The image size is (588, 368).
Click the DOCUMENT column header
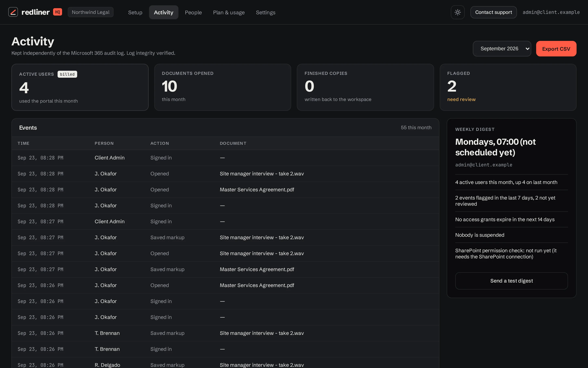click(233, 143)
